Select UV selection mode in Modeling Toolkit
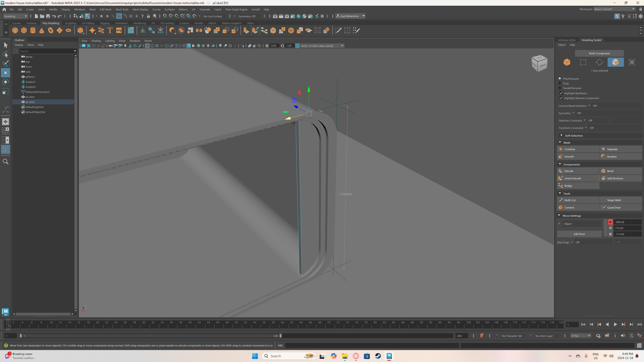The height and width of the screenshot is (362, 644). (632, 62)
